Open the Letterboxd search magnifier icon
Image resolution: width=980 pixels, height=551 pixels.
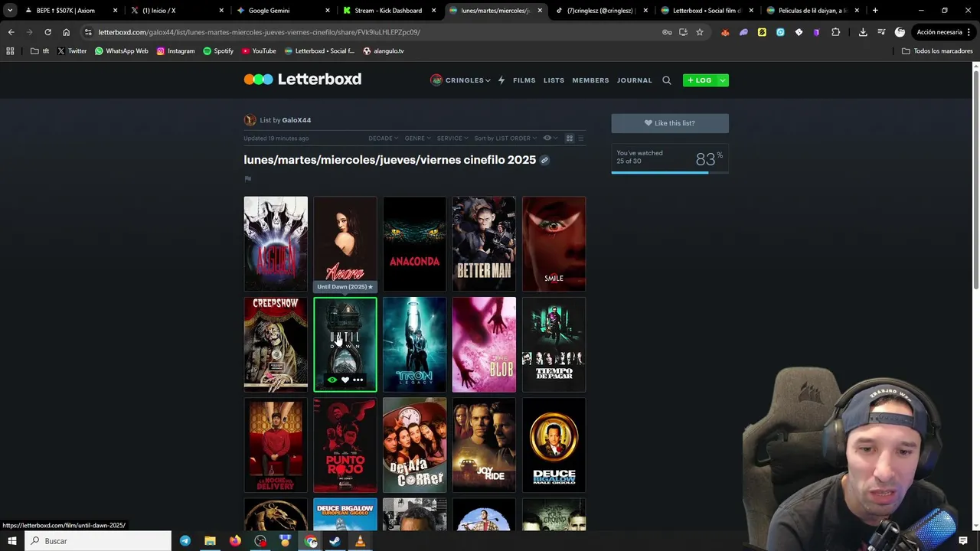pos(667,80)
